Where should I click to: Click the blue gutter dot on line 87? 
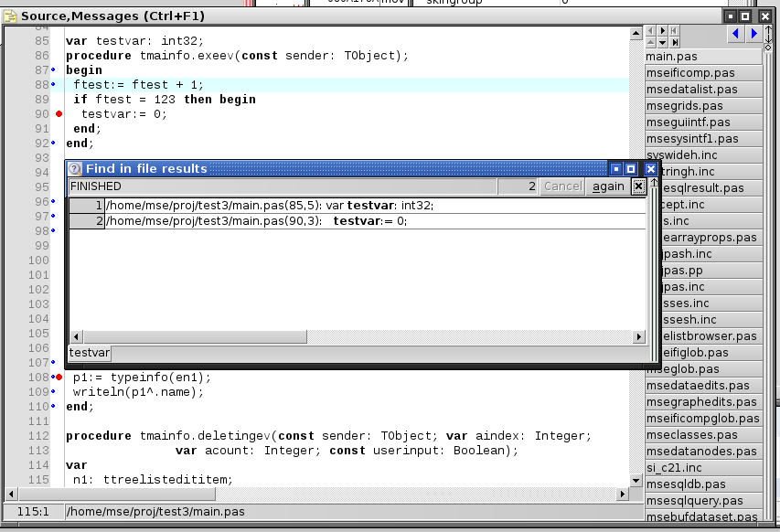click(x=53, y=70)
